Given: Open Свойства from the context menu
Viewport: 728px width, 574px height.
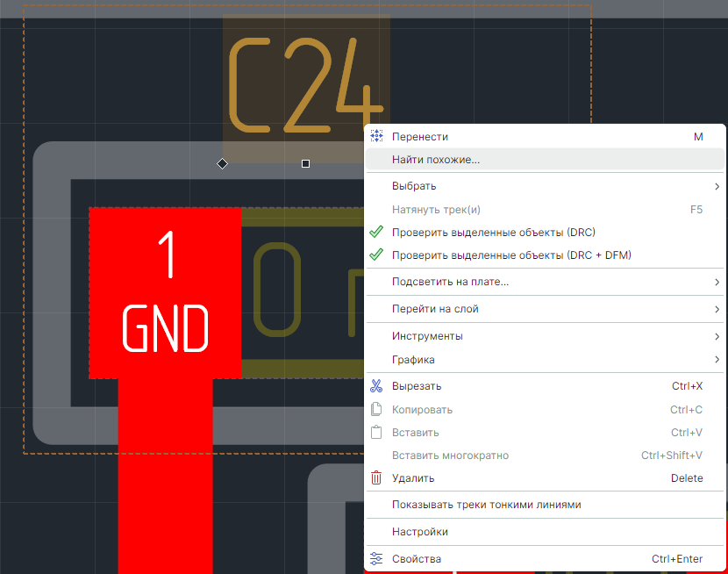Looking at the screenshot, I should coord(545,559).
